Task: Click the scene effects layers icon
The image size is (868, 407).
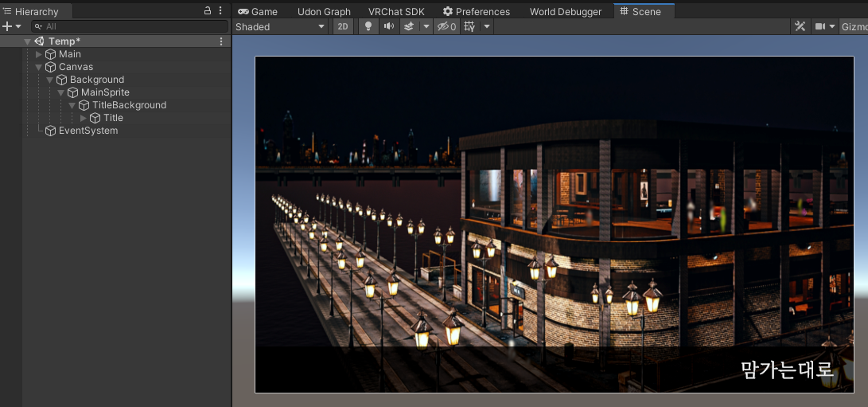Action: pyautogui.click(x=409, y=26)
